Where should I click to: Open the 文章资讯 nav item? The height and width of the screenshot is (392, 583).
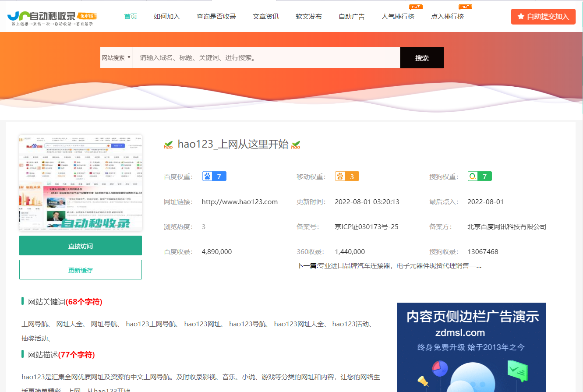click(x=266, y=17)
